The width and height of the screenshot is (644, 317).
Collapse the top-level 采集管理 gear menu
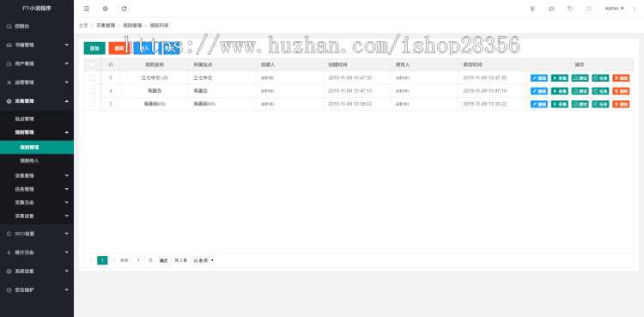coord(37,101)
